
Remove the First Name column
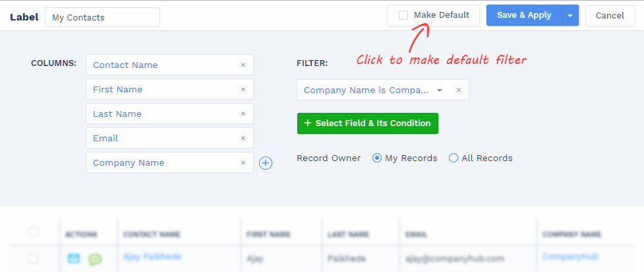click(x=243, y=89)
